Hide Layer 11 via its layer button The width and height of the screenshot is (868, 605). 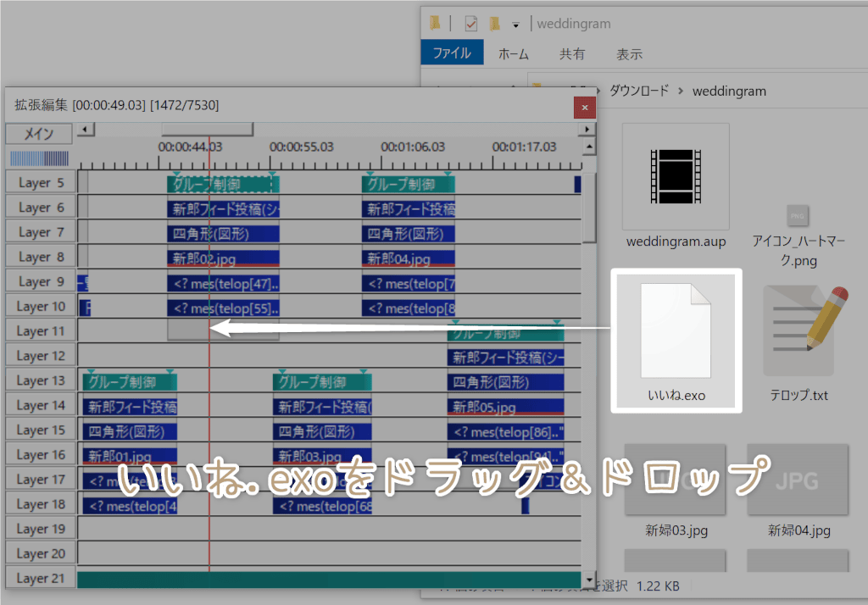click(x=41, y=331)
